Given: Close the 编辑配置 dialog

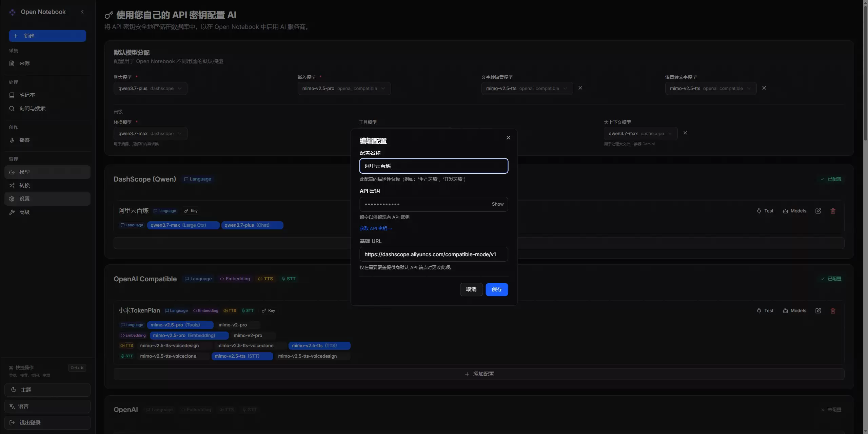Looking at the screenshot, I should [508, 138].
